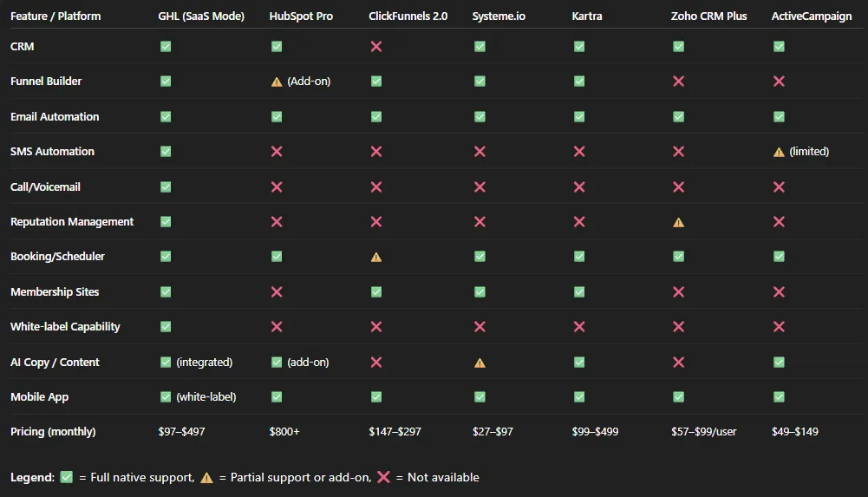Click HubSpot Pro AI Copy add-on checkmark
The image size is (868, 497).
(x=277, y=362)
